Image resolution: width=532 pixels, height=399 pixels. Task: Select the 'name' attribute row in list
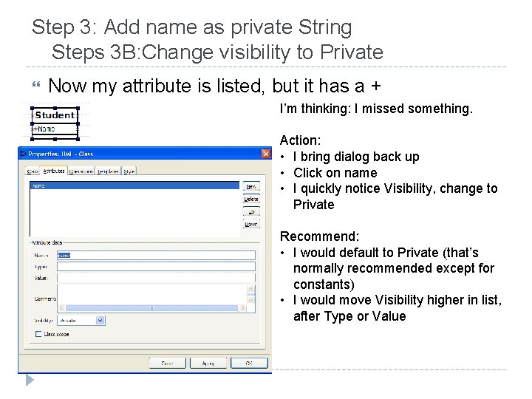(x=134, y=185)
